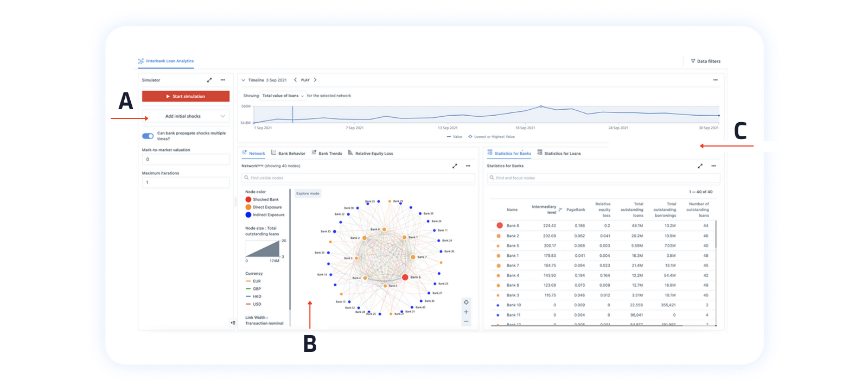
Task: Click sort icon on Intermediary level column
Action: [560, 210]
